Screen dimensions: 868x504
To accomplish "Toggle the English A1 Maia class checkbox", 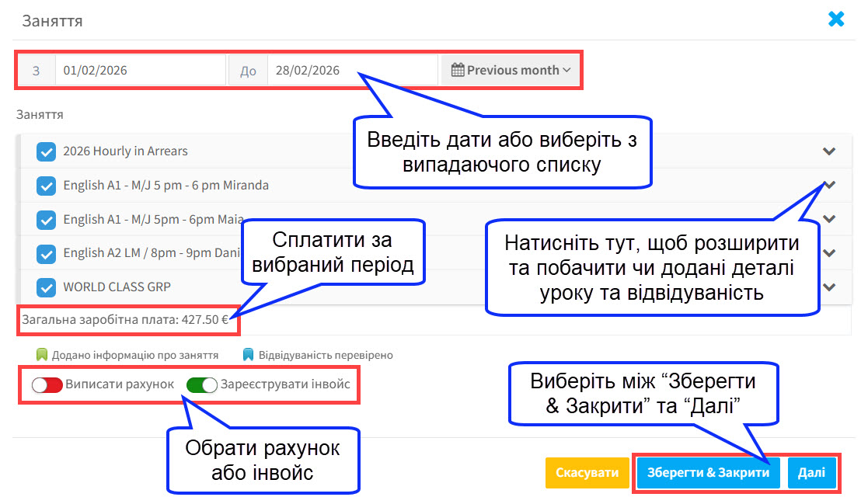I will pyautogui.click(x=46, y=220).
